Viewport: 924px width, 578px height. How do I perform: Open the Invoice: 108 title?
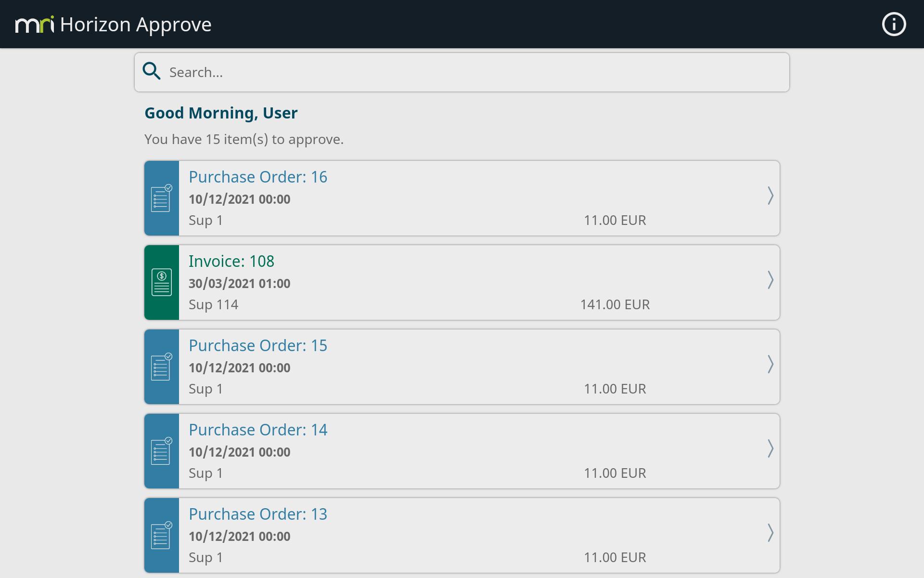pos(231,261)
